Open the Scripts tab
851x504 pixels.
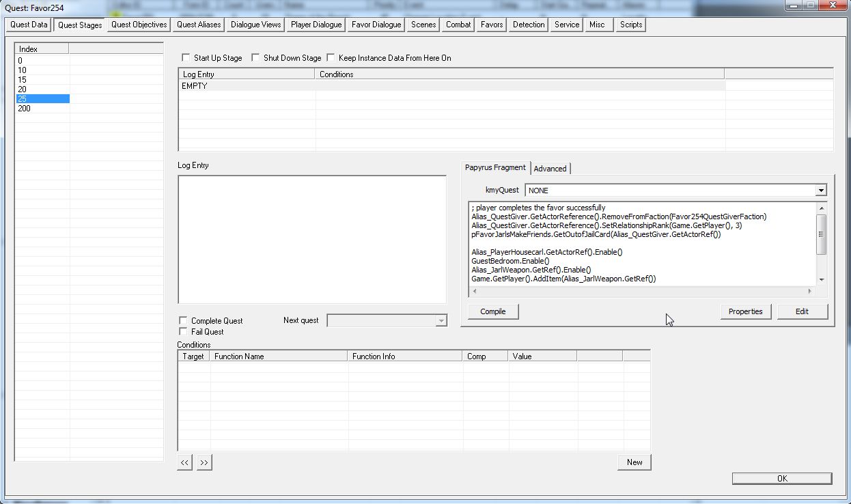point(630,25)
